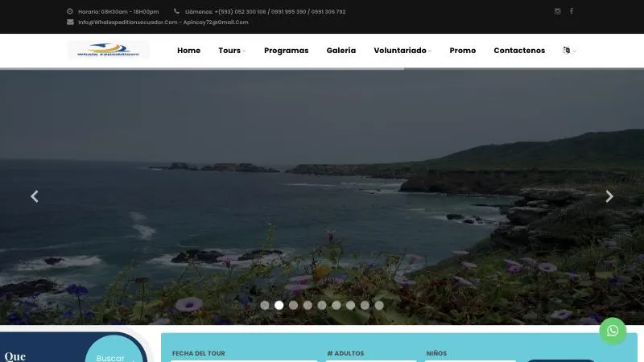Select the fifth carousel dot
This screenshot has height=362, width=644.
pos(322,306)
